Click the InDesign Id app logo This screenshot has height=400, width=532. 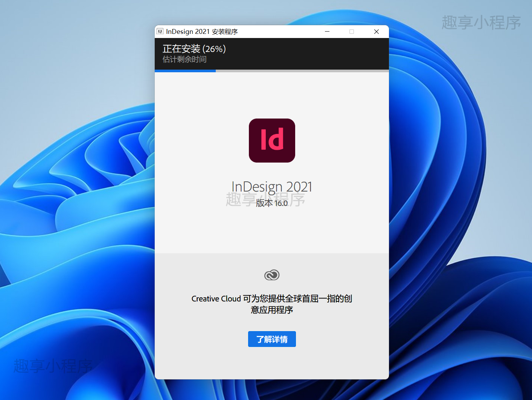[272, 140]
